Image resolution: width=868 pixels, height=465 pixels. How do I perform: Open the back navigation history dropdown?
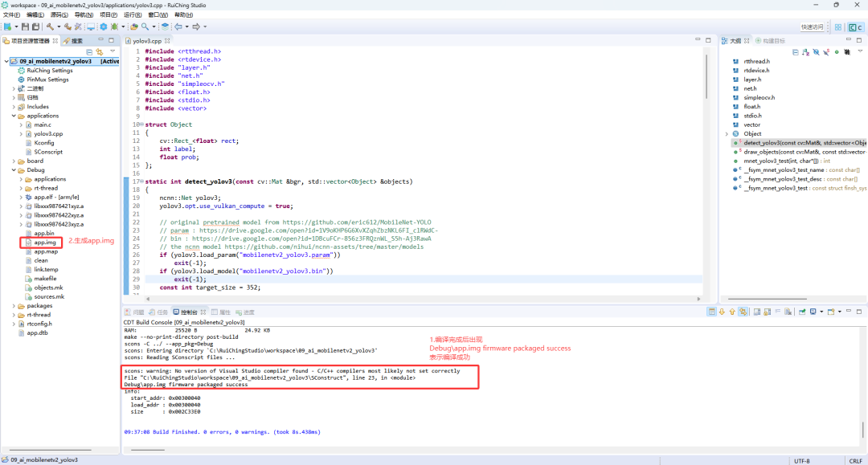(x=187, y=27)
